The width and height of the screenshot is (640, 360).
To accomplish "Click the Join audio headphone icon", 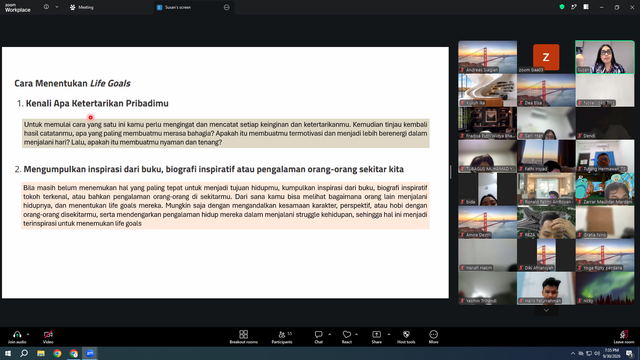I will pos(17,334).
